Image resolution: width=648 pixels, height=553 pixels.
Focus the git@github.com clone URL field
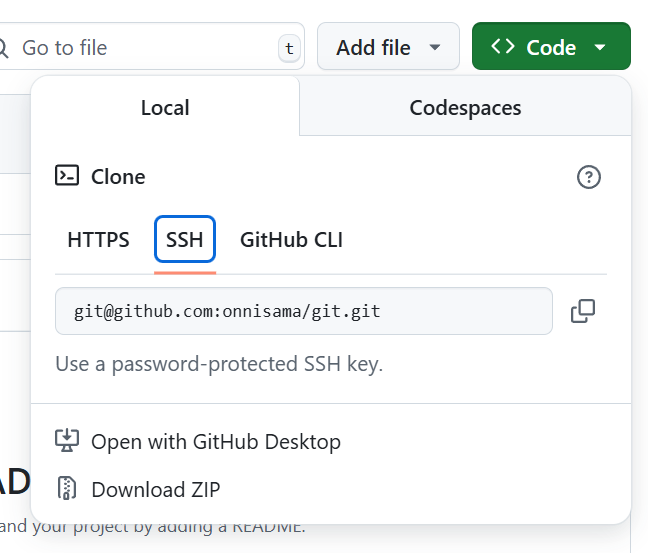[x=304, y=311]
